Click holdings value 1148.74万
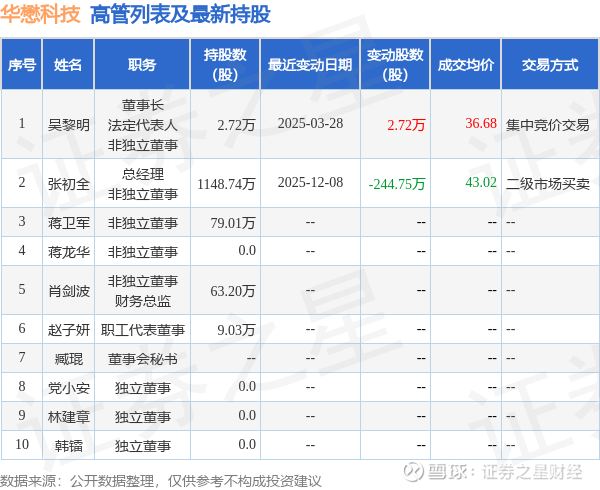The image size is (600, 490). coord(226,184)
